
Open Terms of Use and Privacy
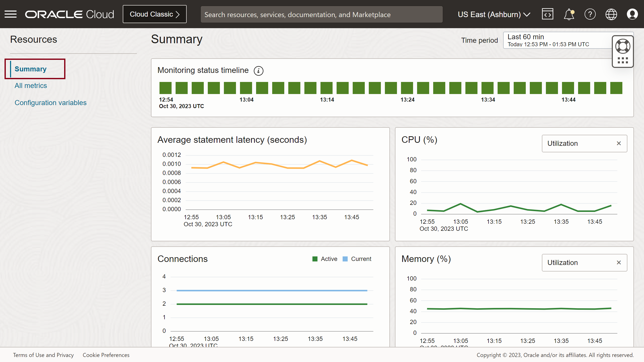coord(43,355)
